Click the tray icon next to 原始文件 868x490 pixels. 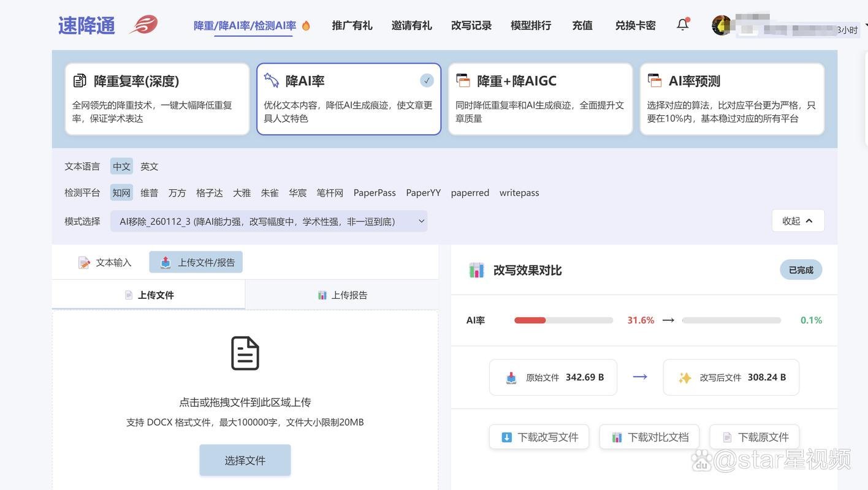[x=511, y=377]
